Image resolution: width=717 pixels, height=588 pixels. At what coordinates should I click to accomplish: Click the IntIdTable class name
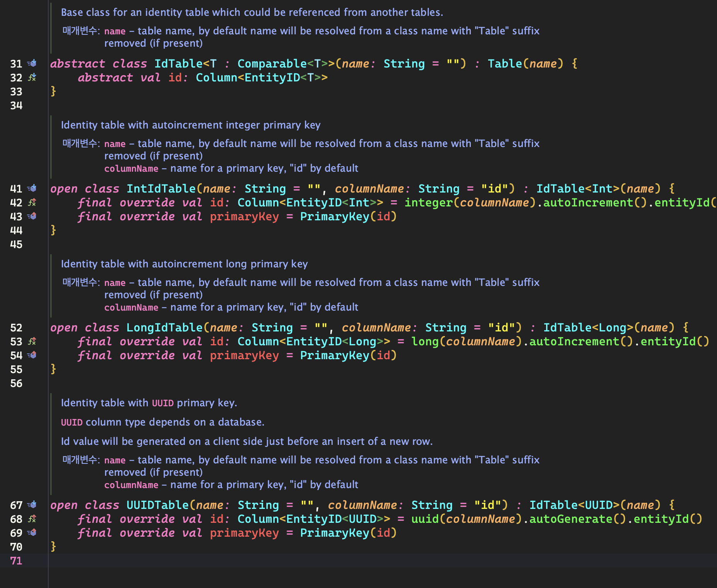pos(161,189)
